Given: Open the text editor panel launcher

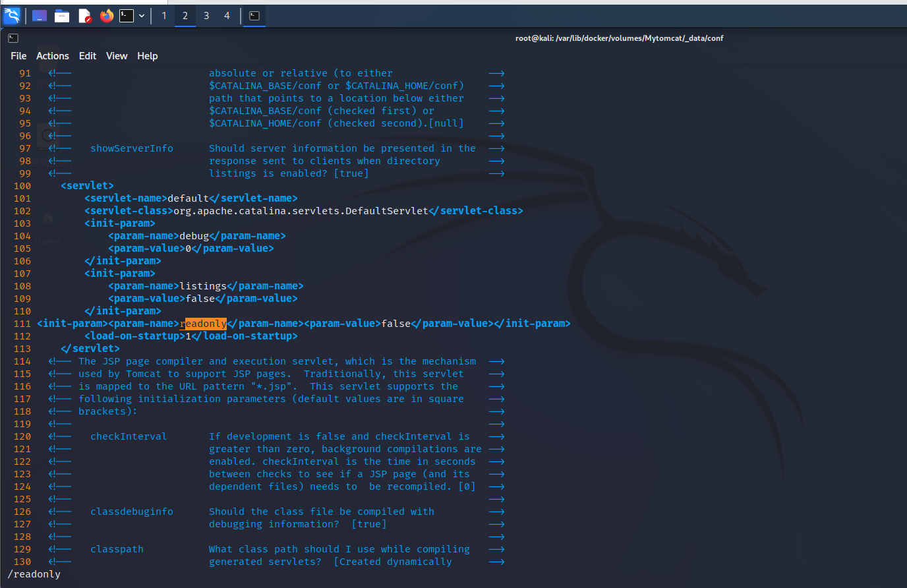Looking at the screenshot, I should tap(84, 16).
